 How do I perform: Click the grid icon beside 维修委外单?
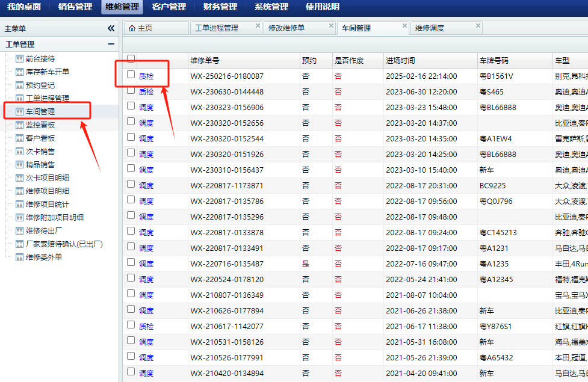[x=19, y=257]
